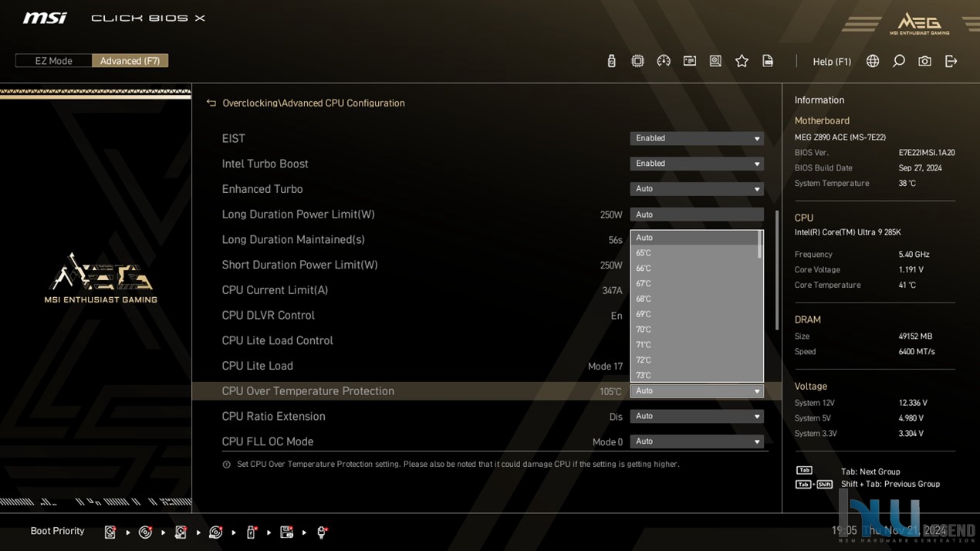
Task: Click the Long Duration Maintained(s) label
Action: (293, 240)
